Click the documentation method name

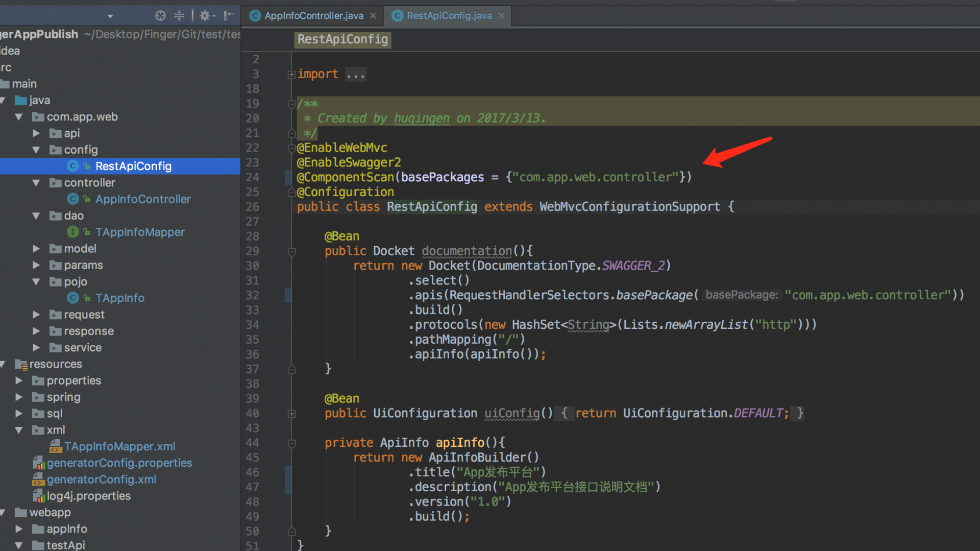pyautogui.click(x=467, y=251)
